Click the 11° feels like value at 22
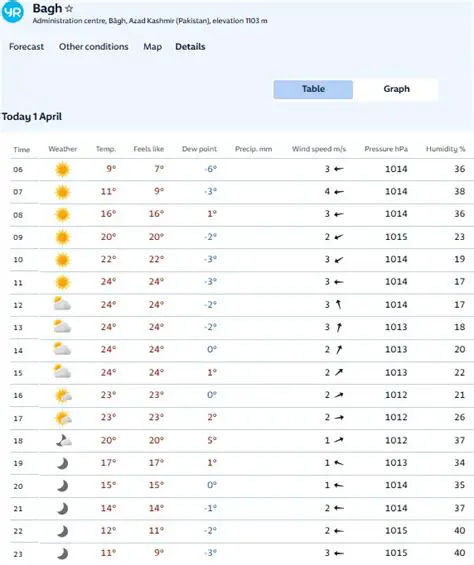The width and height of the screenshot is (474, 565). click(x=156, y=530)
